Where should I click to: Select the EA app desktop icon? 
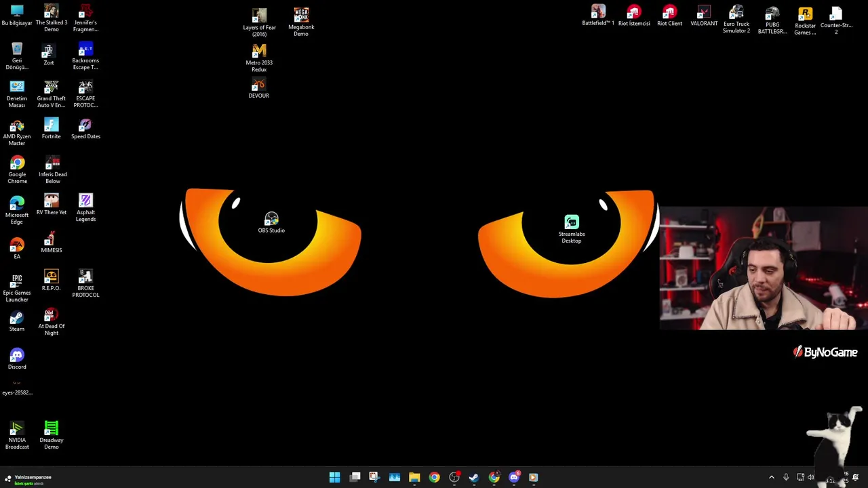[17, 249]
